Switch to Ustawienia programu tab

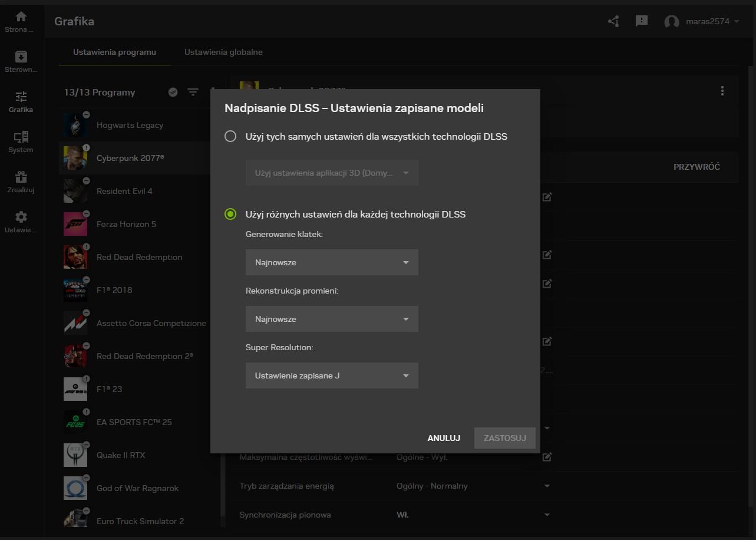click(114, 52)
